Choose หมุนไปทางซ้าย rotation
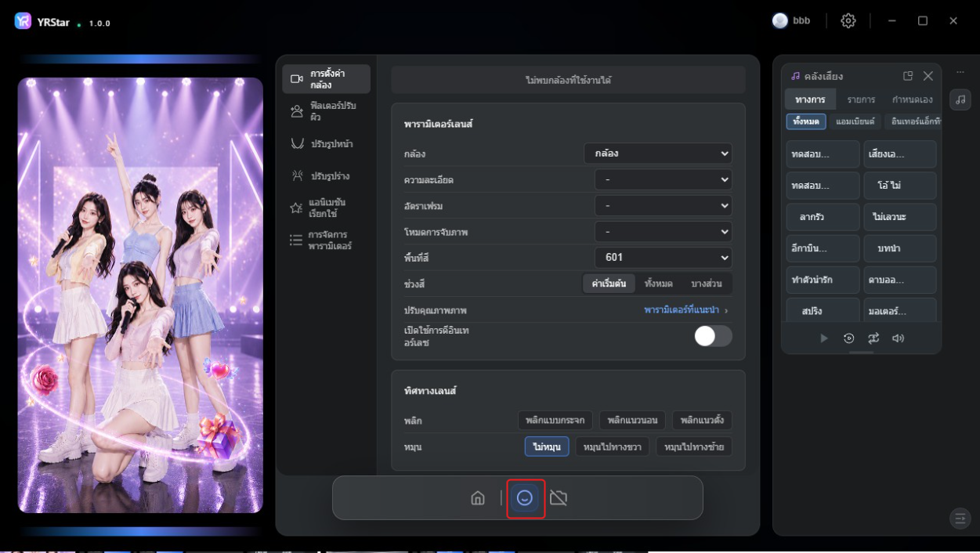 coord(694,446)
